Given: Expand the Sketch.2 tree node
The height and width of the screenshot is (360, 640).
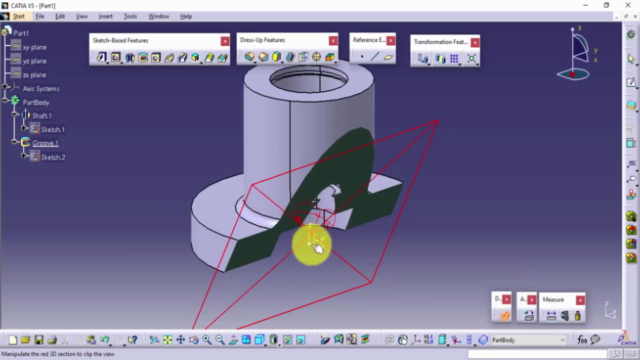Looking at the screenshot, I should 24,156.
